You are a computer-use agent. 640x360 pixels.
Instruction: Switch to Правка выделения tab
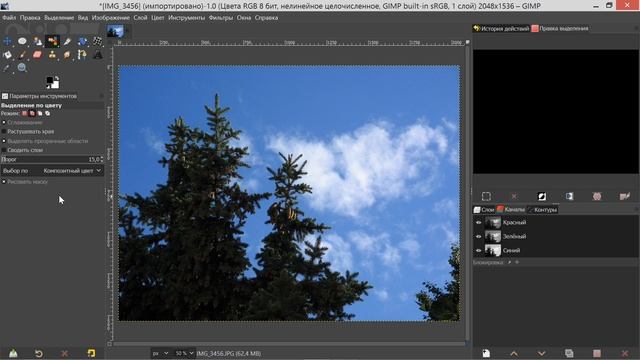pyautogui.click(x=560, y=28)
